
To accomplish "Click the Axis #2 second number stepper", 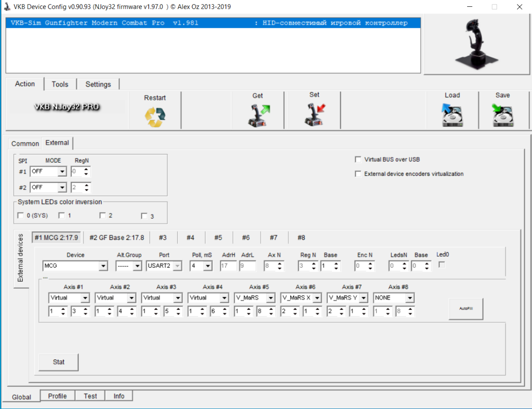I will (x=127, y=311).
